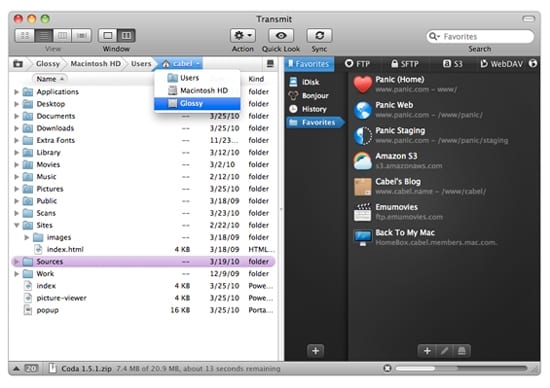Expand the images subfolder triangle
This screenshot has width=550, height=388.
pos(26,238)
